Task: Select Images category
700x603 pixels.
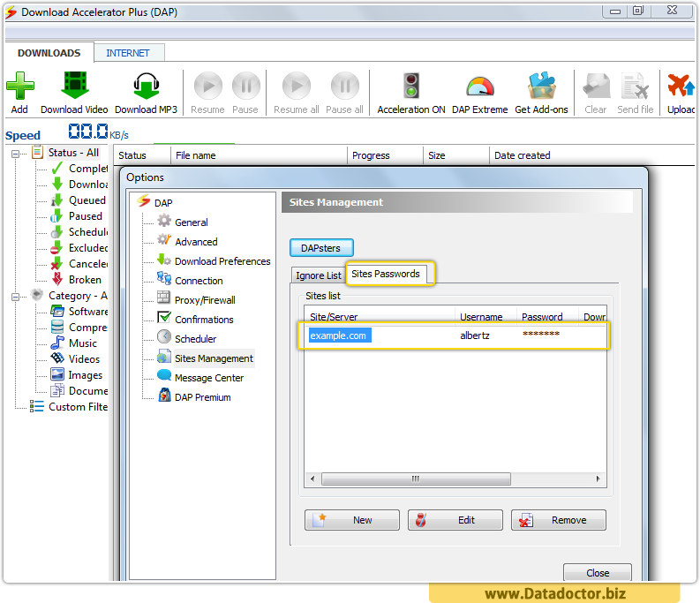Action: 86,375
